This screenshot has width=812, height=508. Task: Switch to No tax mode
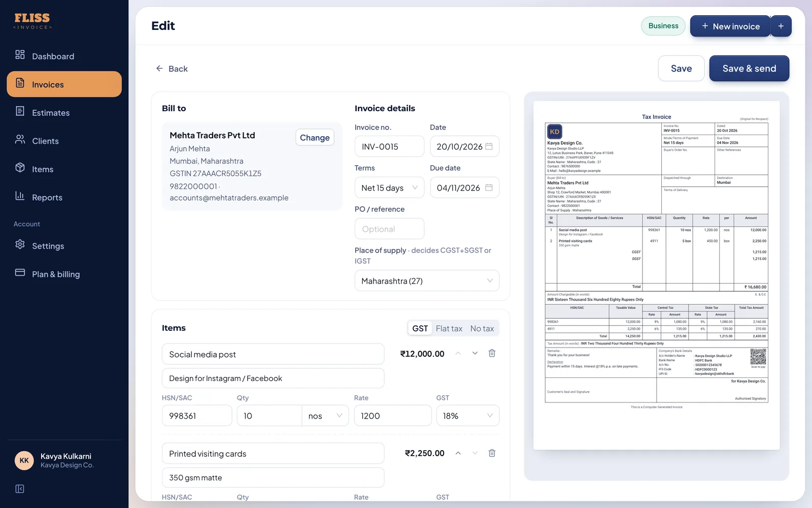(x=482, y=329)
